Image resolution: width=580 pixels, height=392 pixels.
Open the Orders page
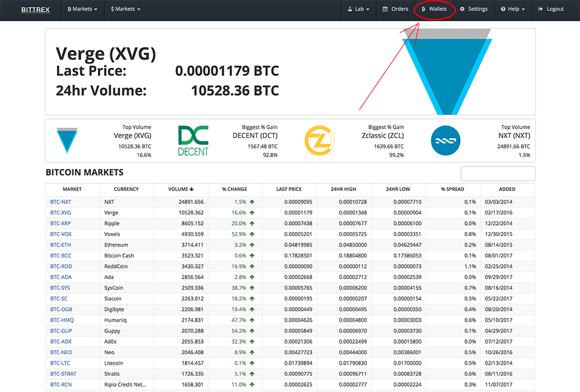[x=395, y=9]
